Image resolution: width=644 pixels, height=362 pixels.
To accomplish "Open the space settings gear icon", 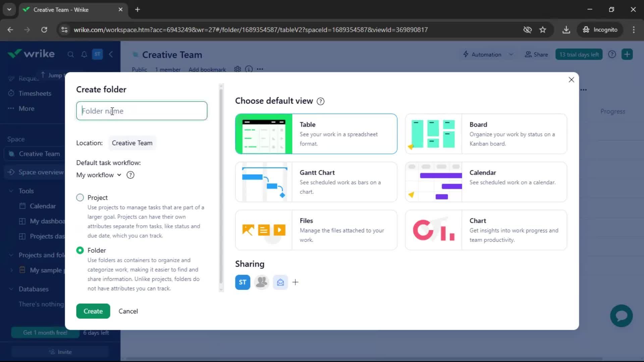I will click(x=237, y=69).
